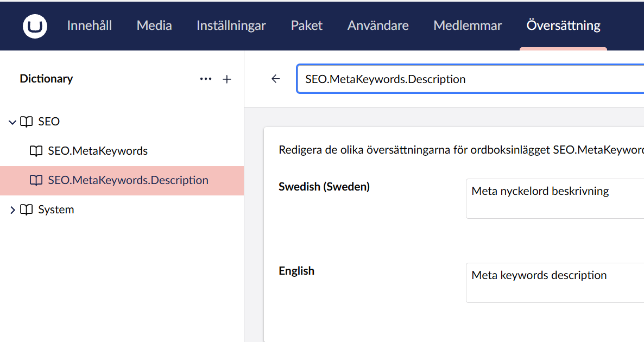The height and width of the screenshot is (342, 644).
Task: Click the Redigera de olika översättningarna text
Action: point(461,150)
